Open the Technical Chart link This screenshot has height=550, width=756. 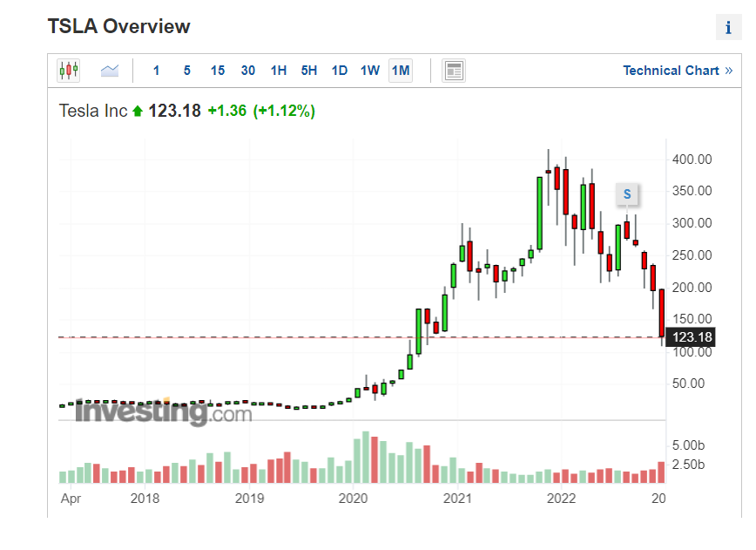(671, 71)
